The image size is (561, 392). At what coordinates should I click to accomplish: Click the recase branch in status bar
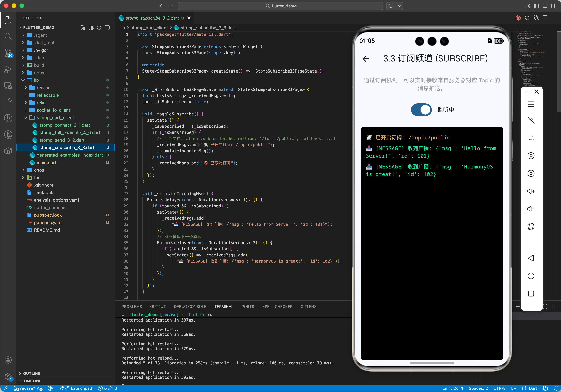(24, 388)
